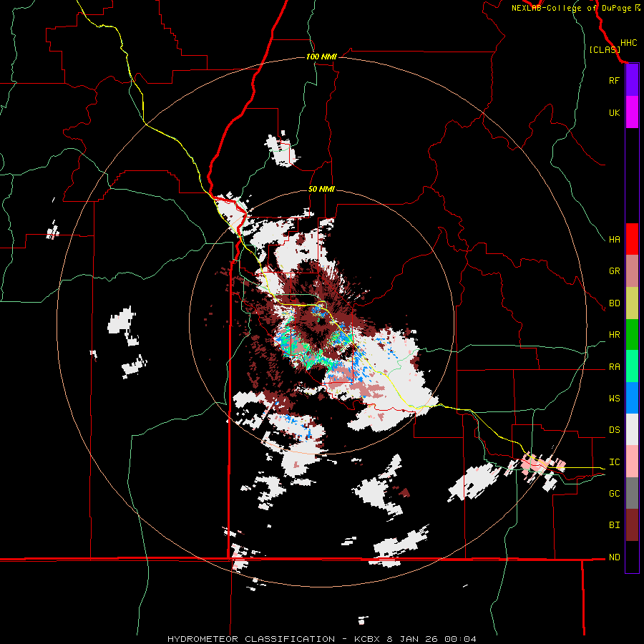Screen dimensions: 644x644
Task: Click the BD legend label
Action: (614, 303)
